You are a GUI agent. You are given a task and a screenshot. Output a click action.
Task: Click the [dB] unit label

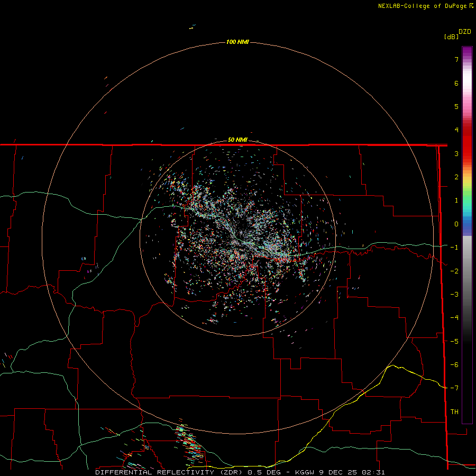pos(452,37)
